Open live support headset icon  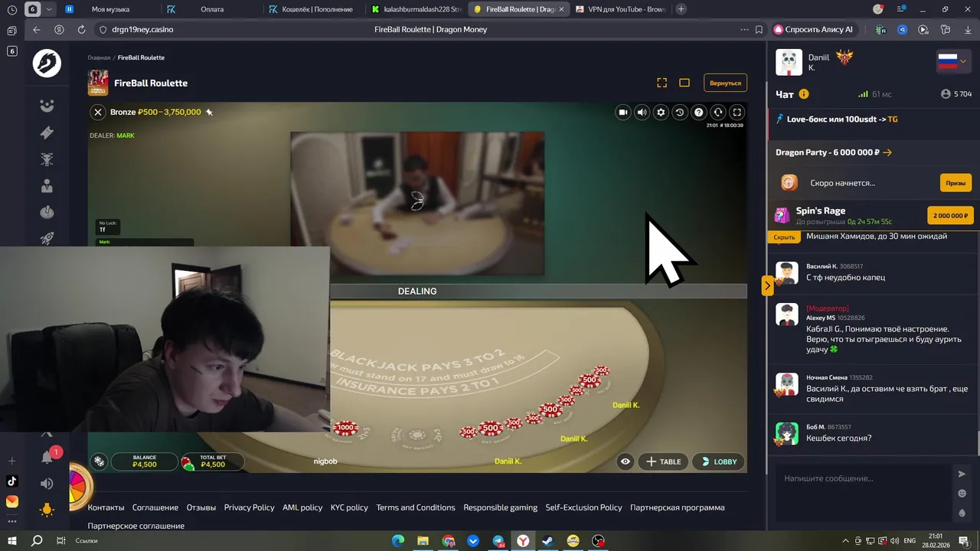tap(717, 112)
